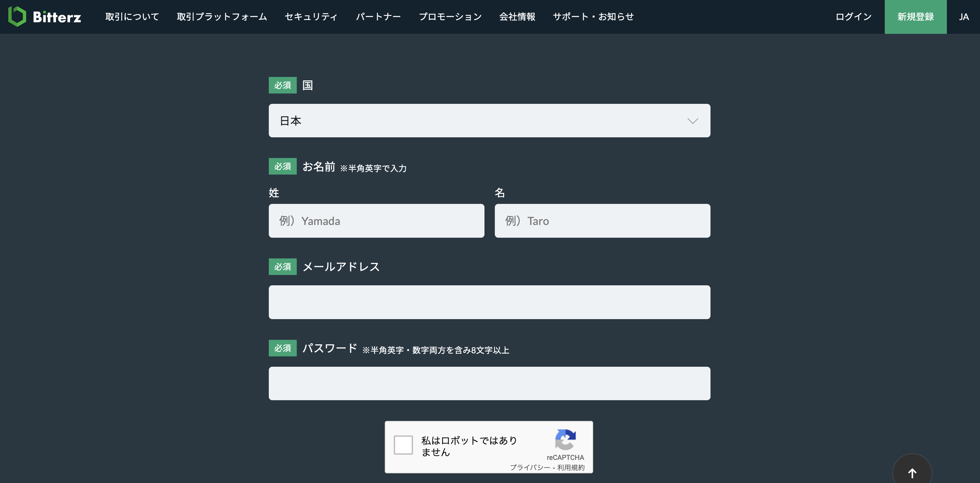980x483 pixels.
Task: Check the 私はロボットではありません checkbox
Action: click(404, 445)
